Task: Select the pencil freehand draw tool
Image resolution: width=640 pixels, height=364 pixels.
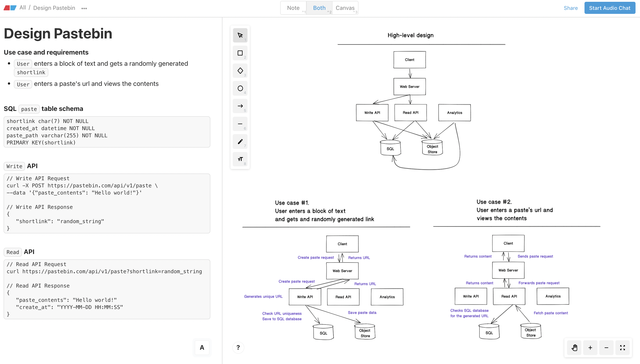Action: pos(240,142)
